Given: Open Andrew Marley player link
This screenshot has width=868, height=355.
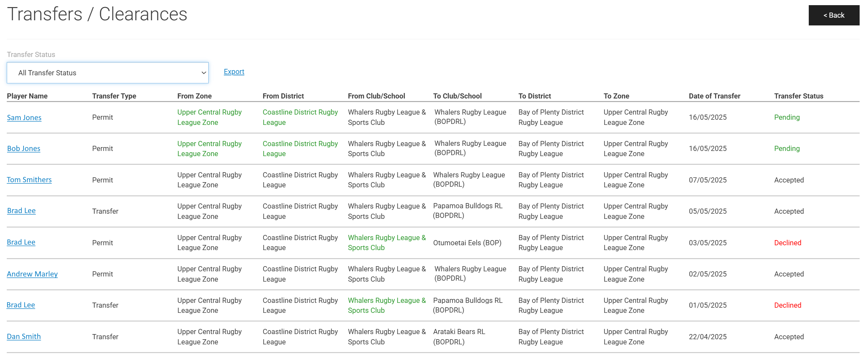Looking at the screenshot, I should [x=32, y=274].
